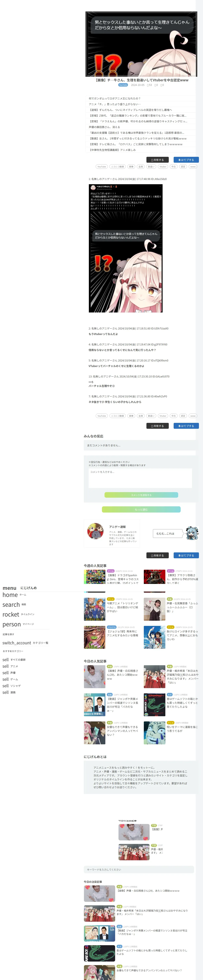Select the すべての最新 category
This screenshot has width=203, height=980.
(14, 660)
